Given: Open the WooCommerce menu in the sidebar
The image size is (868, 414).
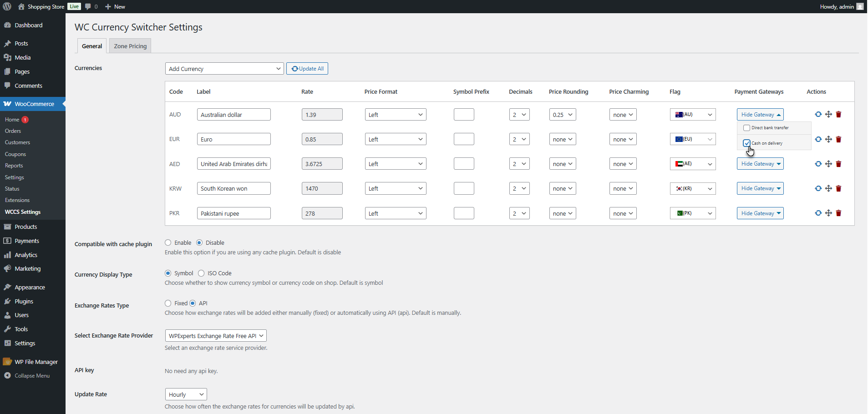Looking at the screenshot, I should click(33, 104).
